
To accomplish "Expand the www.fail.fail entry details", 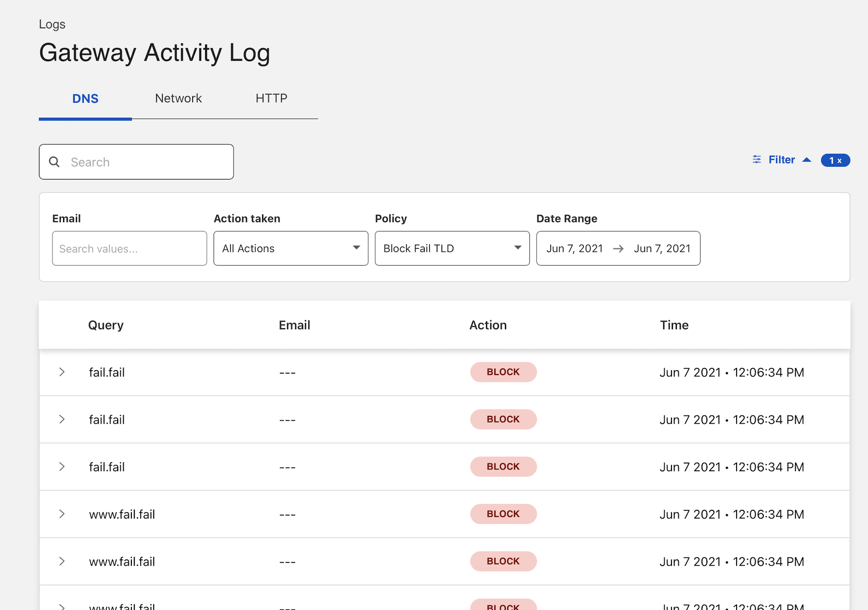I will tap(62, 514).
